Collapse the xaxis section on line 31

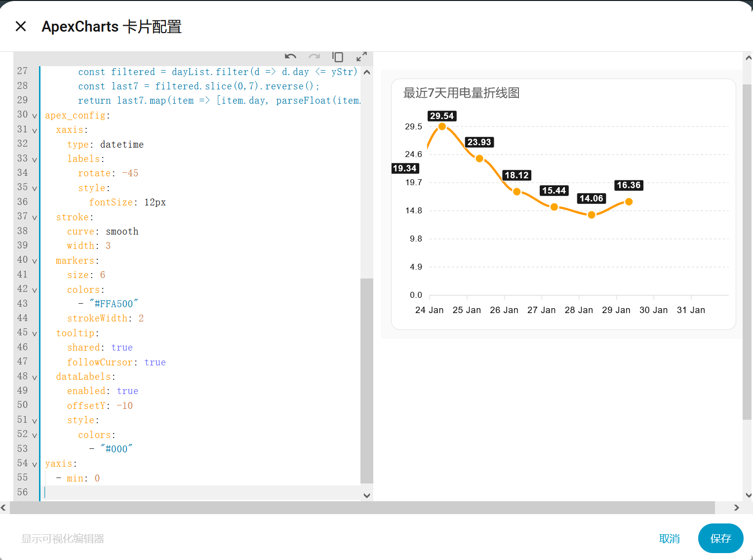34,131
